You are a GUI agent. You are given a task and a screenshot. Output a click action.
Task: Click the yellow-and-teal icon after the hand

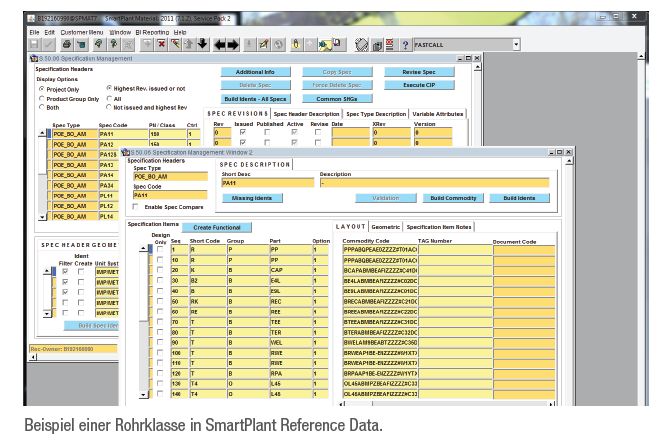pos(325,45)
